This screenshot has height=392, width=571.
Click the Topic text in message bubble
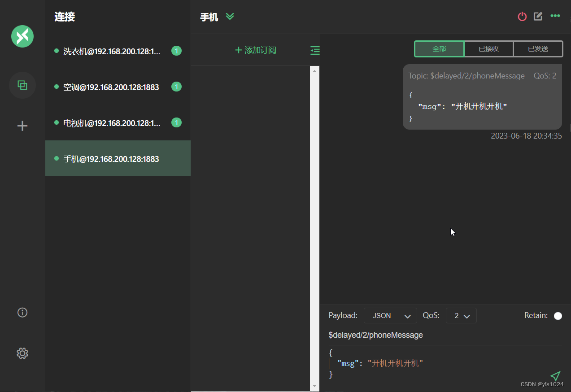click(466, 76)
